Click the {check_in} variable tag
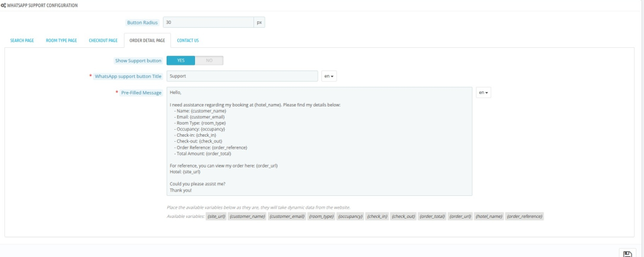Screen dimensions: 644x257 (x=377, y=216)
